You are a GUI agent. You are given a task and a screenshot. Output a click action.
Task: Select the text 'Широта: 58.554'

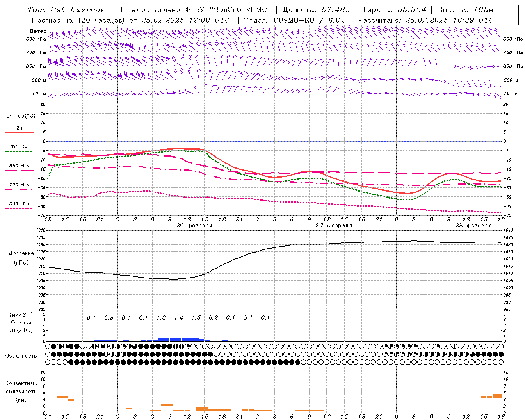coord(394,10)
